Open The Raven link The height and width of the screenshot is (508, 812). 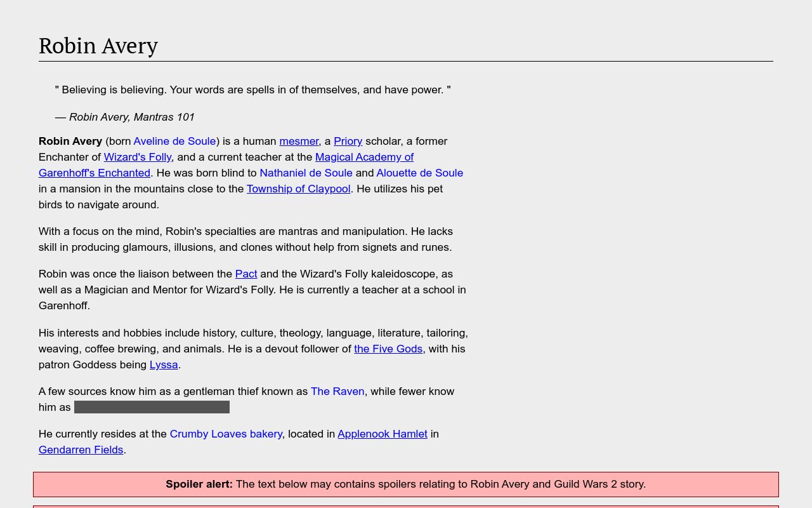point(337,391)
